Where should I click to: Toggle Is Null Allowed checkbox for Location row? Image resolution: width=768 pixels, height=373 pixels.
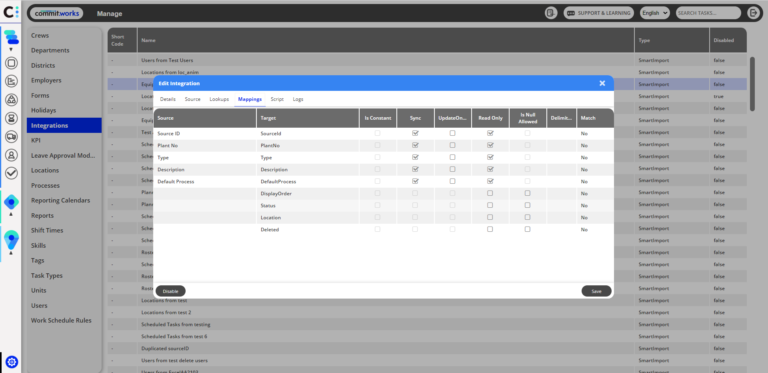click(528, 217)
